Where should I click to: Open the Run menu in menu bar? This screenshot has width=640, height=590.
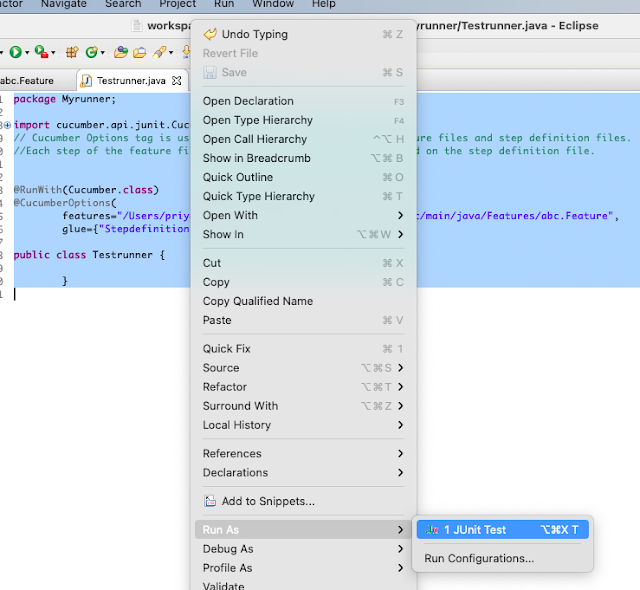224,4
